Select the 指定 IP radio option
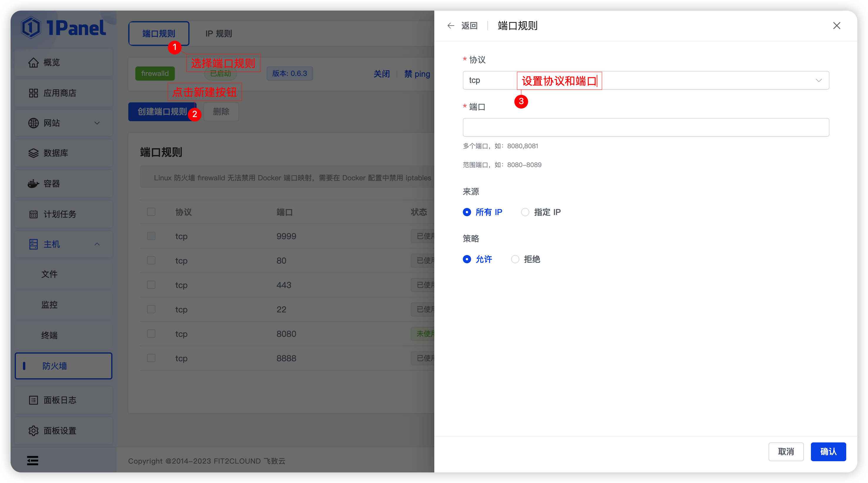868x483 pixels. click(525, 212)
